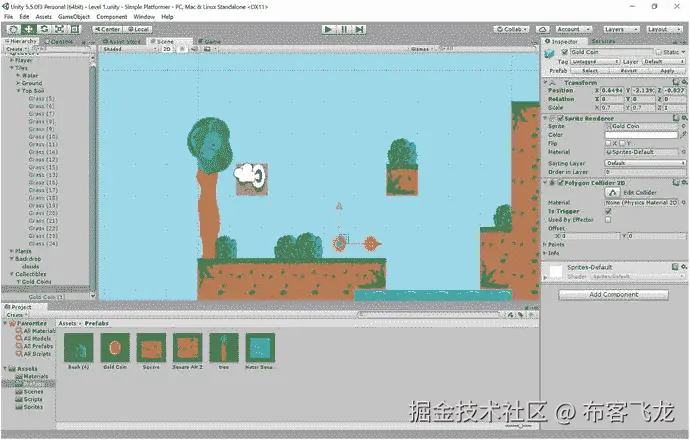This screenshot has width=690, height=440.
Task: Select the Water Square prefab thumbnail
Action: 260,347
